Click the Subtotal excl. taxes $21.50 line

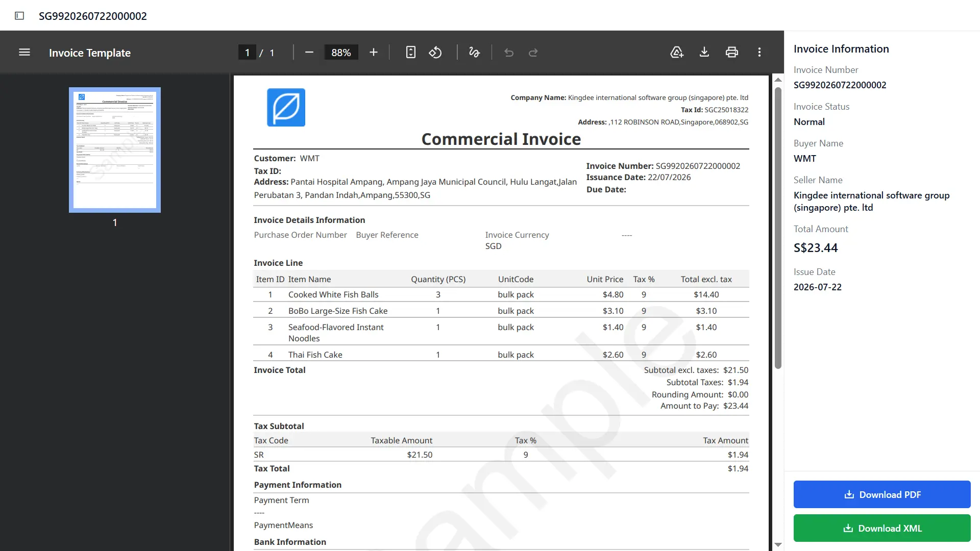(696, 370)
